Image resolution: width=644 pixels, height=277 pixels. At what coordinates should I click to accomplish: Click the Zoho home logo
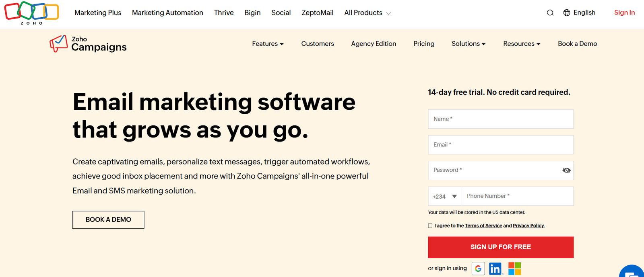pos(31,12)
